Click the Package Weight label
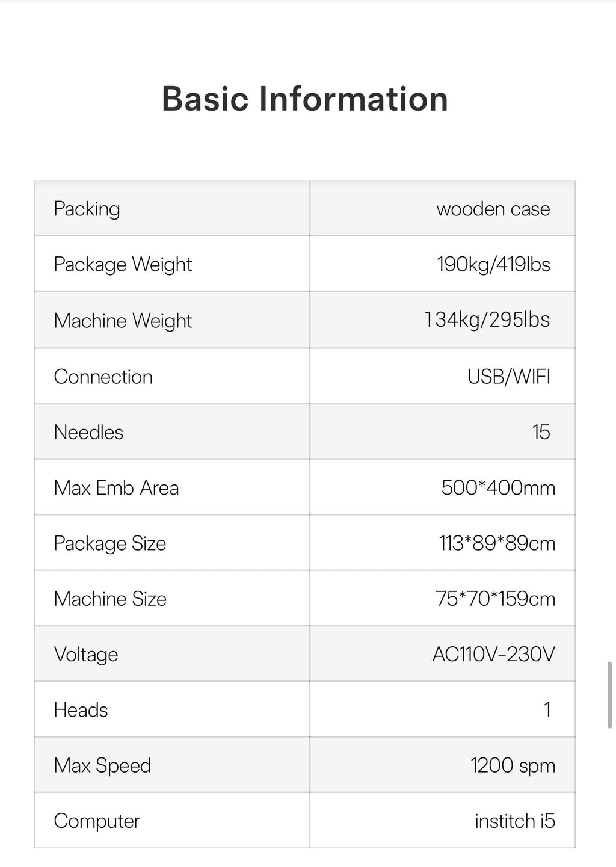Viewport: 616px width, 867px height. 123,264
